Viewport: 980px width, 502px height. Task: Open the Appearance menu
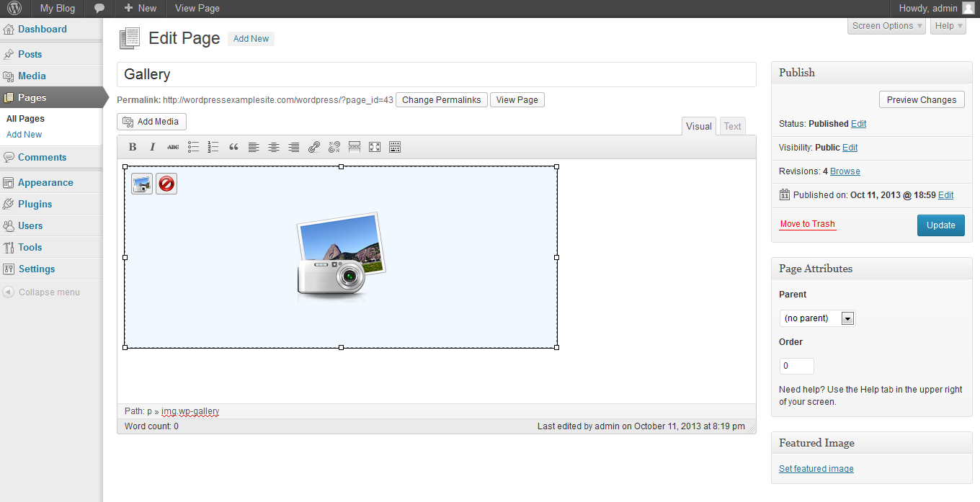[x=51, y=182]
